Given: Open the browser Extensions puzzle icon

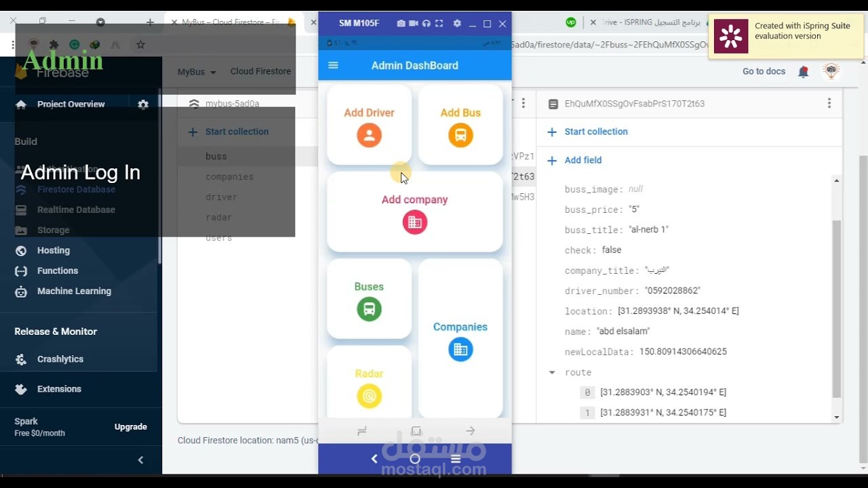Looking at the screenshot, I should [54, 45].
